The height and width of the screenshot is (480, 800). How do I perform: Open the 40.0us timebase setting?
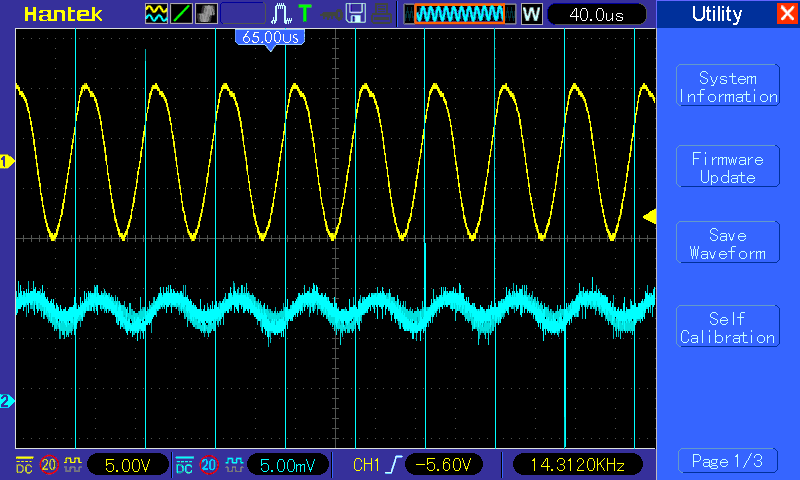[596, 14]
